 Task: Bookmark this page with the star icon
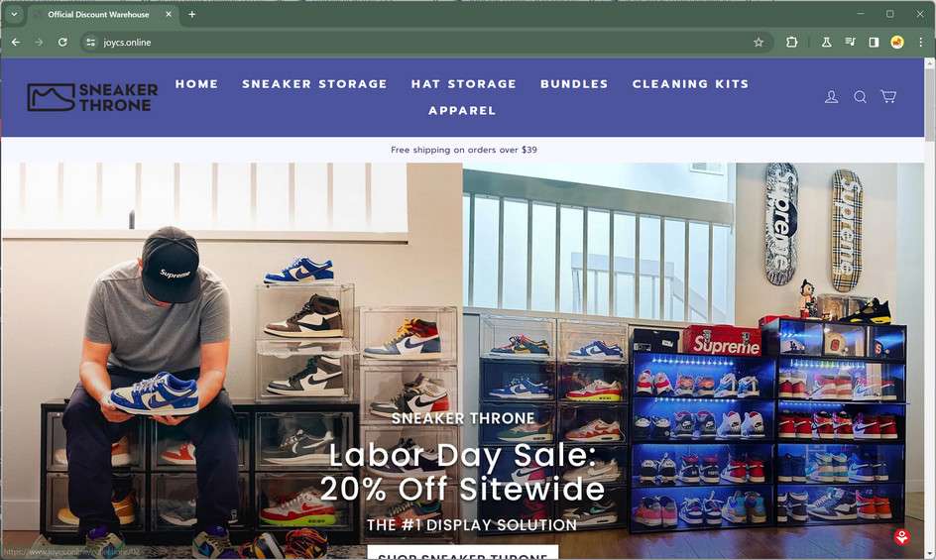759,42
